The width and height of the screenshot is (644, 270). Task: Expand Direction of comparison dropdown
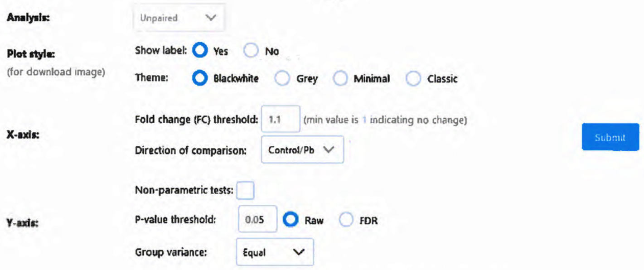pyautogui.click(x=302, y=150)
